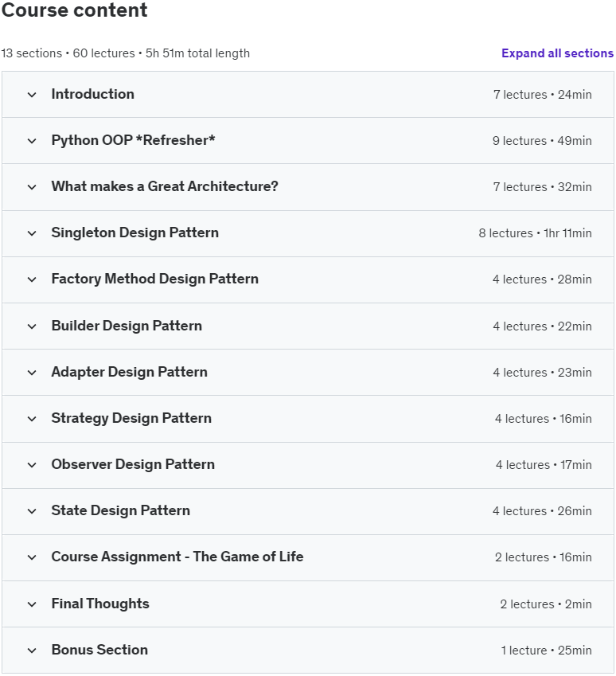Click the 2 lectures • 16min label
The image size is (616, 676).
click(x=543, y=557)
